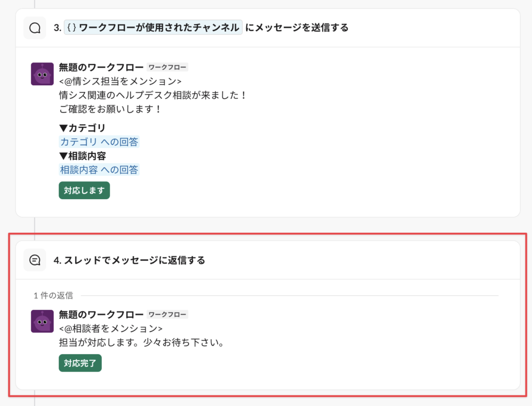Open step 3 メッセージを送信する header
Viewport: 532px width, 406px height.
[x=296, y=28]
